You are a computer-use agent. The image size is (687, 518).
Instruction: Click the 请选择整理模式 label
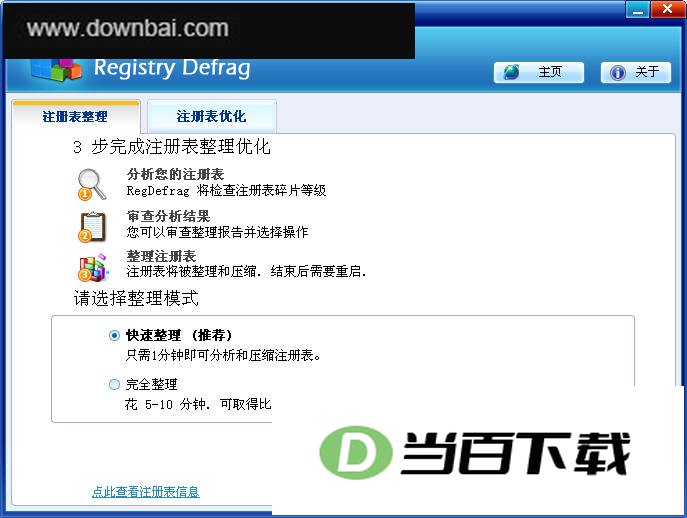[x=136, y=298]
